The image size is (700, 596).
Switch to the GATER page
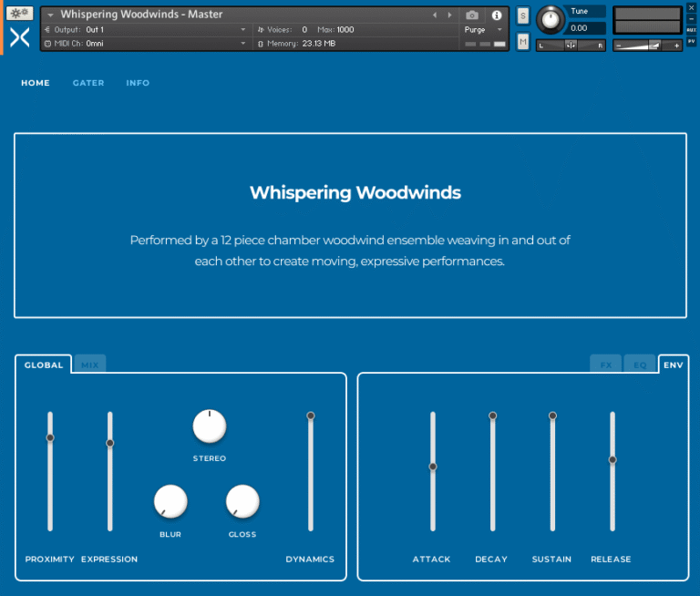pos(88,83)
